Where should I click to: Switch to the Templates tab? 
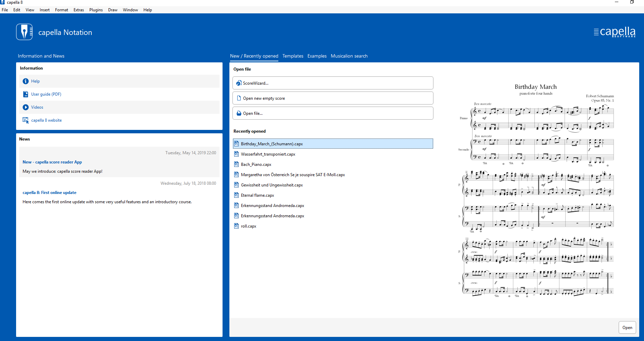(293, 56)
